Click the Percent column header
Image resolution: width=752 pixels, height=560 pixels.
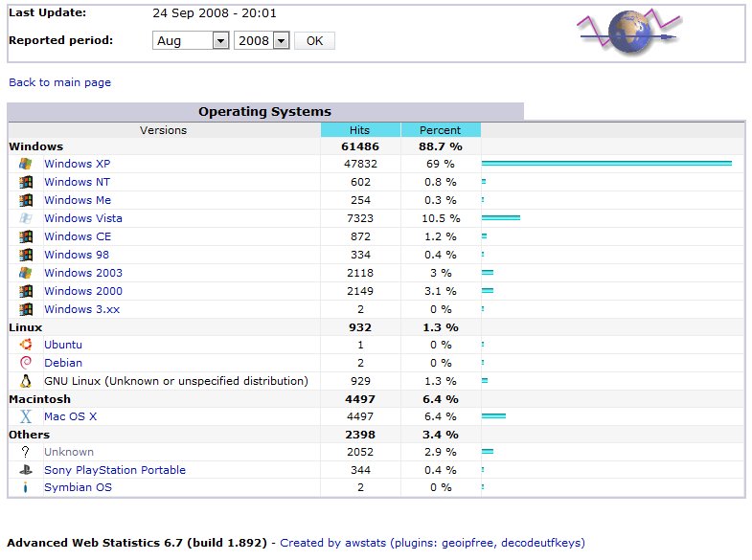(441, 130)
